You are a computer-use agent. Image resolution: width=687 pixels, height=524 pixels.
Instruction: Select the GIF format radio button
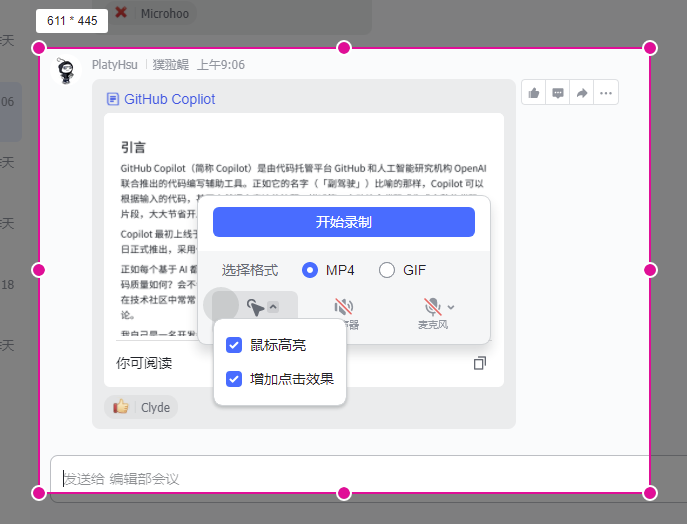(387, 270)
